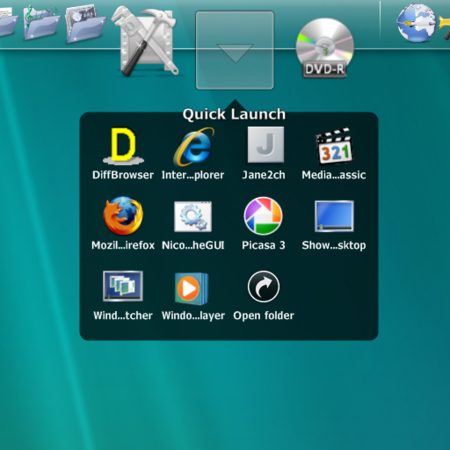This screenshot has height=450, width=450.
Task: Collapse the Quick Launch stack arrow
Action: click(x=235, y=50)
